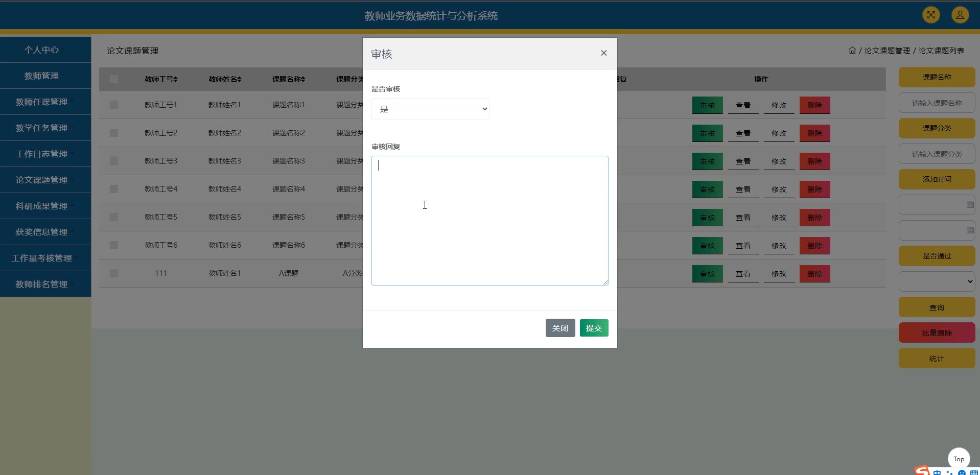This screenshot has height=475, width=980.
Task: Check the checkbox for the row numbered 111
Action: [x=114, y=273]
